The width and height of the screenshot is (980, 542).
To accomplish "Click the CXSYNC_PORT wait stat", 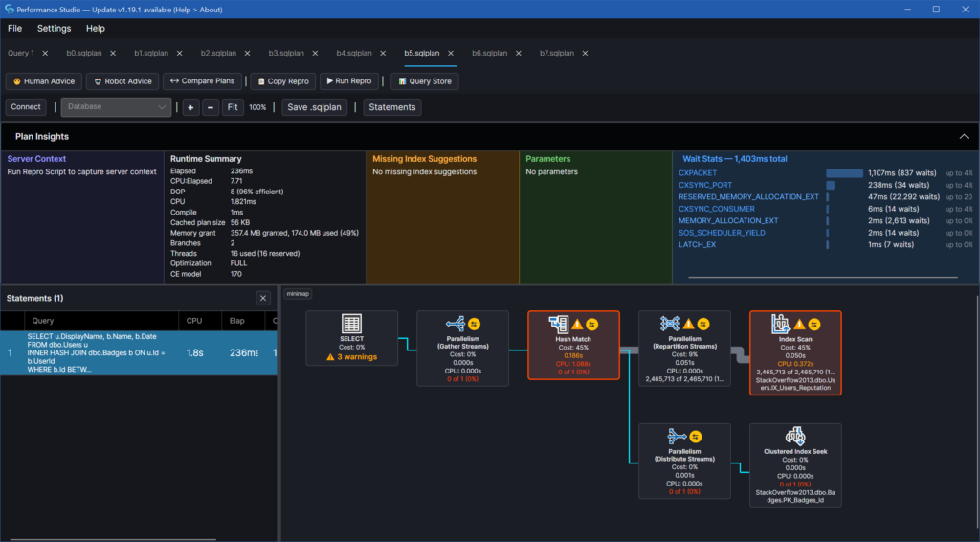I will click(x=705, y=185).
